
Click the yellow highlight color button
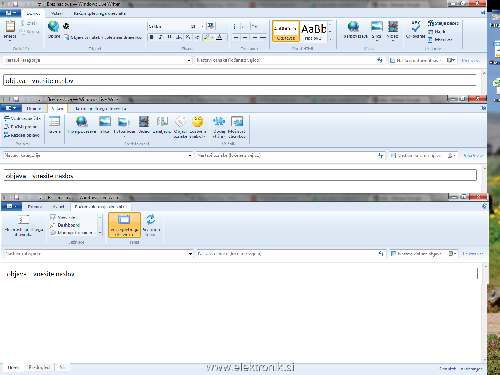(207, 37)
